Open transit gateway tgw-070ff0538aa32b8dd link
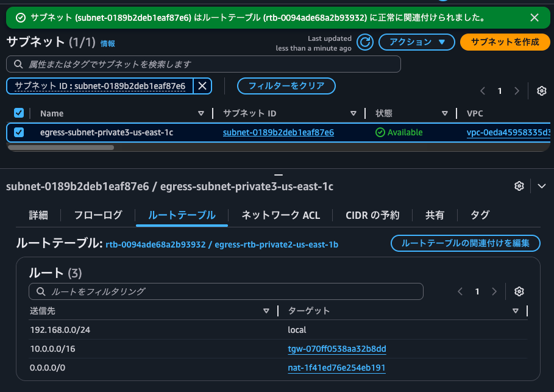The width and height of the screenshot is (554, 392). [336, 349]
